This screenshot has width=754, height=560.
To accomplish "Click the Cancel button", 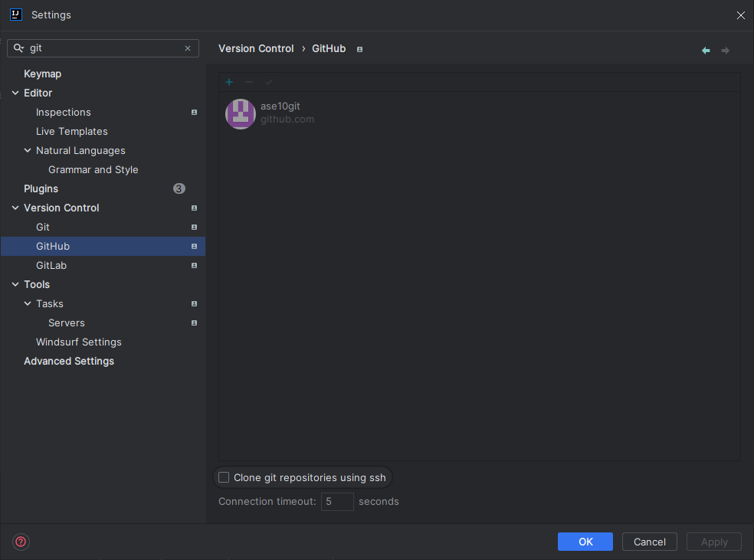I will point(650,542).
